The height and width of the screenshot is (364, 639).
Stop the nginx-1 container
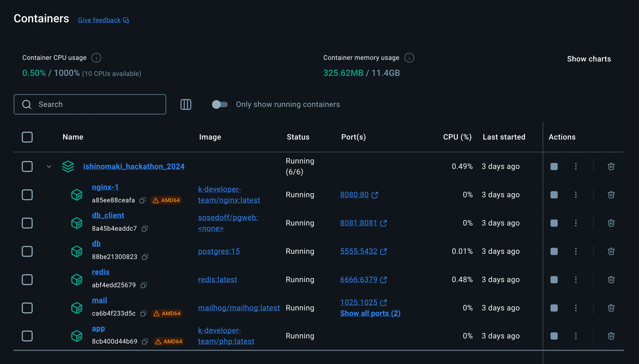(x=554, y=195)
